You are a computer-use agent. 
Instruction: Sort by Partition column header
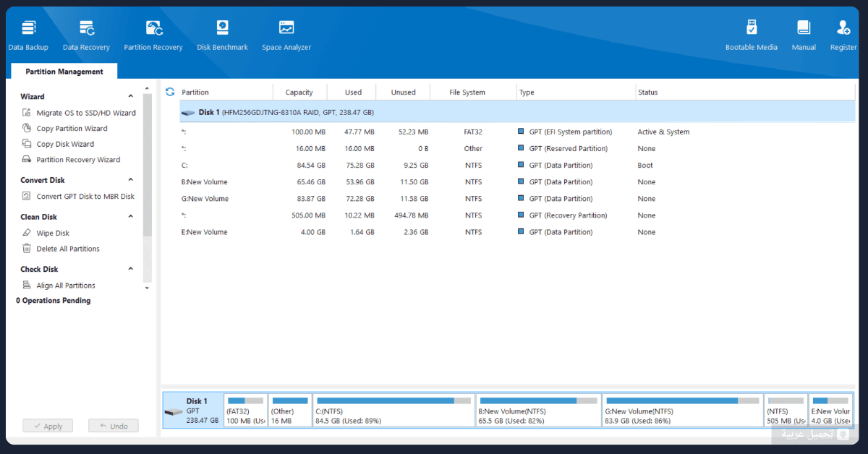point(226,93)
